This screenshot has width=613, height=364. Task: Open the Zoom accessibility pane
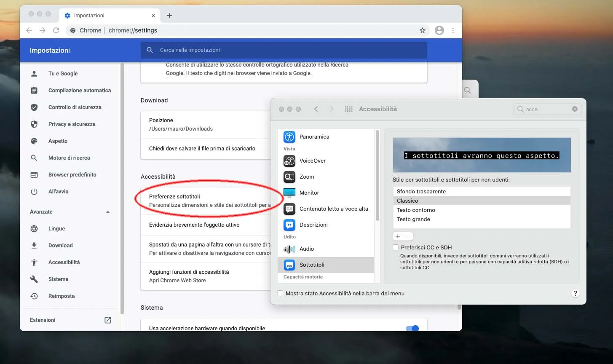pos(289,177)
